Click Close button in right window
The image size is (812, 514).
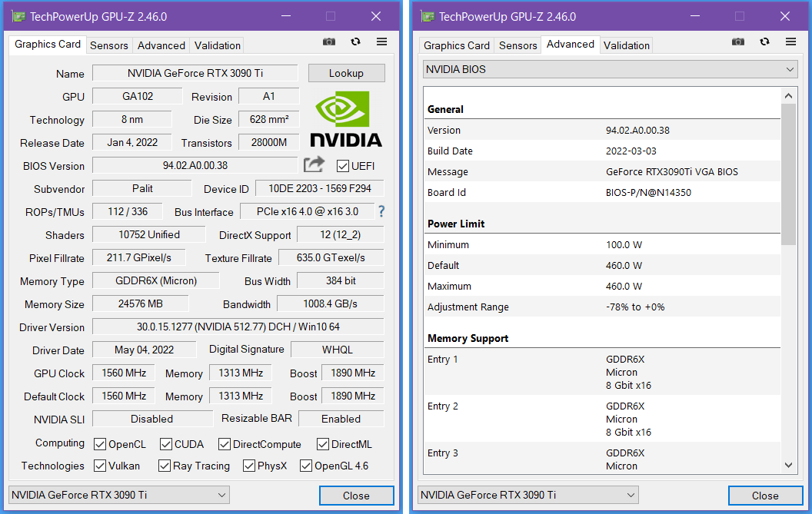[765, 496]
